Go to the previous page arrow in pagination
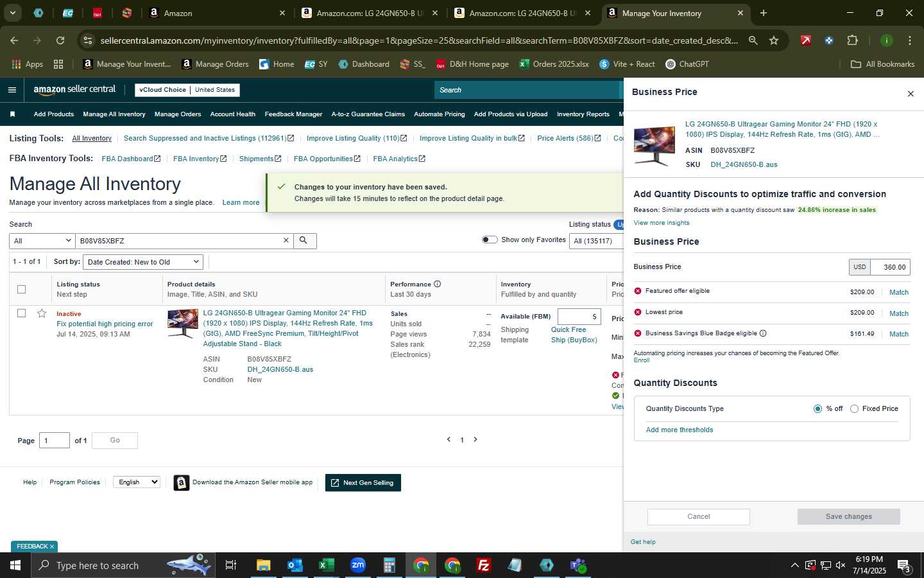924x578 pixels. [x=449, y=439]
